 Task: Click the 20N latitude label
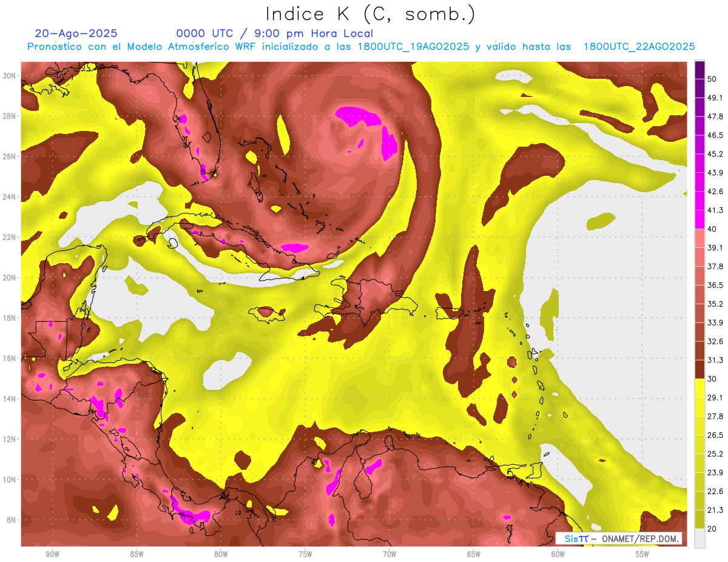pos(10,278)
